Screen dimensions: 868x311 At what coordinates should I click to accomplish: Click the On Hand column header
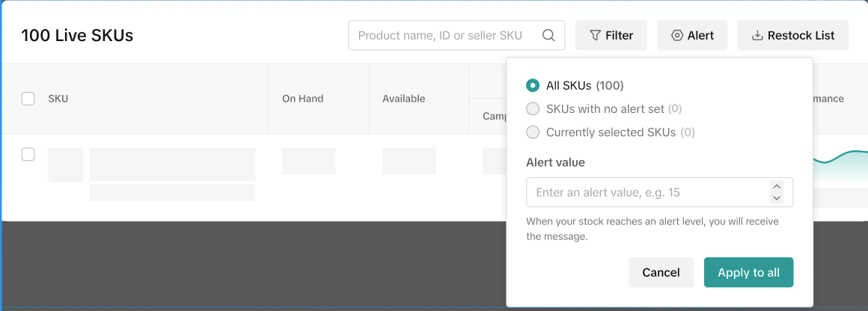302,99
